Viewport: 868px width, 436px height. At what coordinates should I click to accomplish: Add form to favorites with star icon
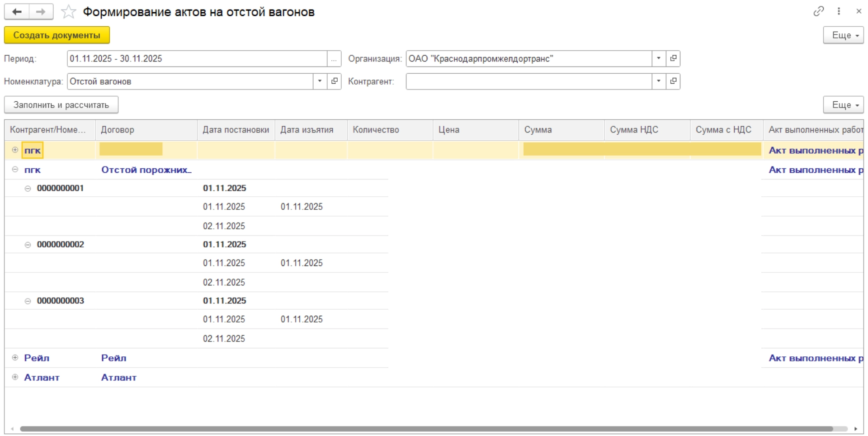[68, 12]
